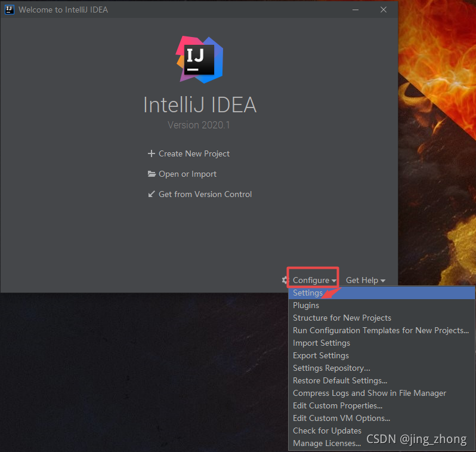The width and height of the screenshot is (476, 452).
Task: Minimize the Welcome to IntelliJ IDEA window
Action: [356, 10]
